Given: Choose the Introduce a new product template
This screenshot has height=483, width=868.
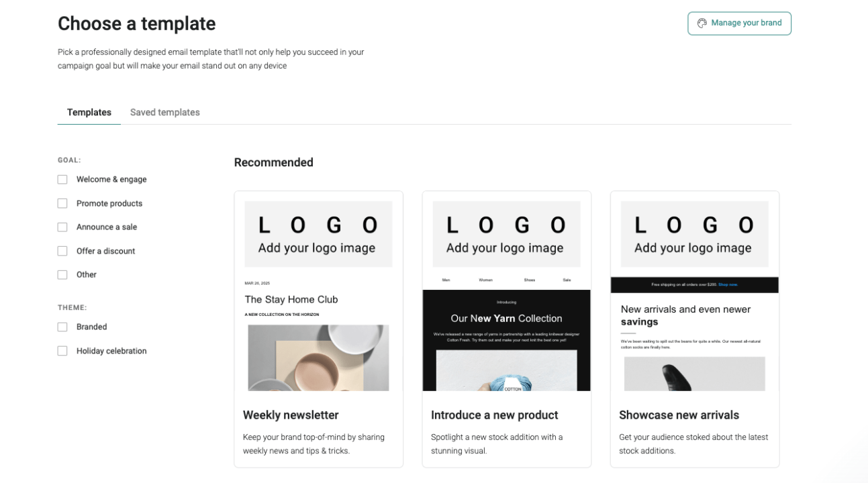Looking at the screenshot, I should [506, 329].
